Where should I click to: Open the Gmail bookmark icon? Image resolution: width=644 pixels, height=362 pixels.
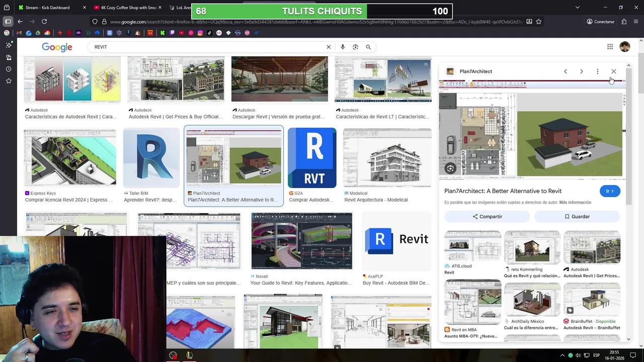tap(19, 33)
